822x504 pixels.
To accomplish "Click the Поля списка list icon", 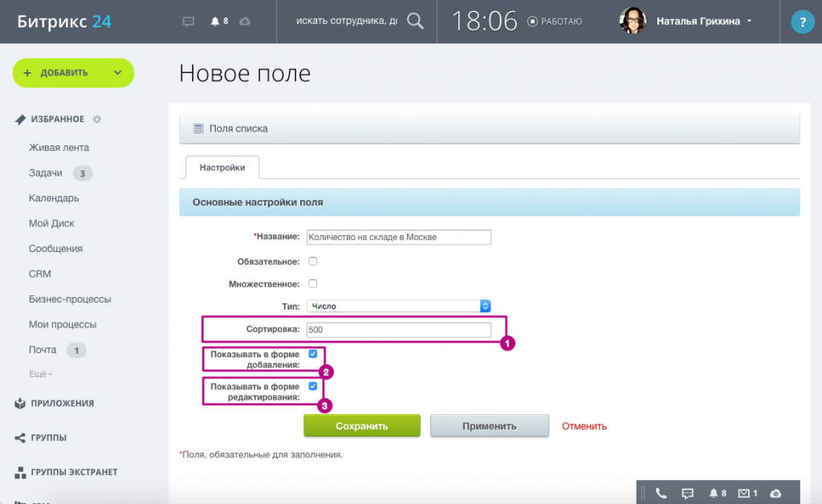I will click(198, 128).
